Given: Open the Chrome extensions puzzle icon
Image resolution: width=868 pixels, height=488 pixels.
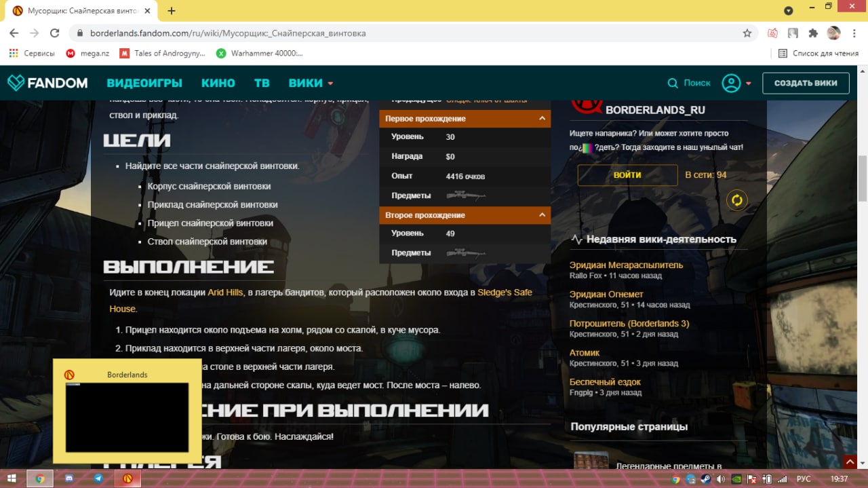Looking at the screenshot, I should click(x=814, y=33).
